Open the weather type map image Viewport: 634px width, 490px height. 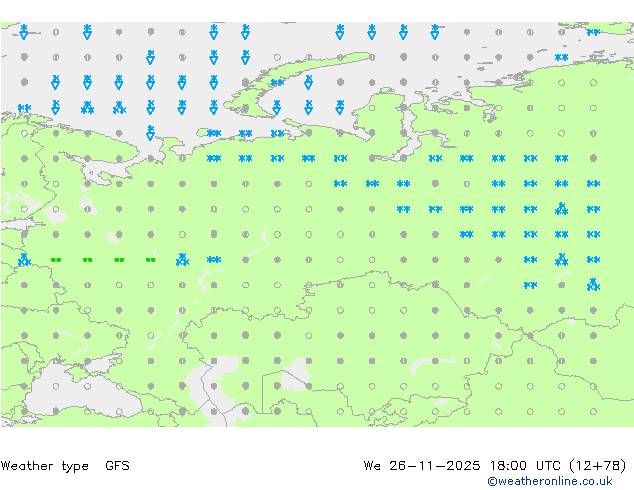(317, 224)
